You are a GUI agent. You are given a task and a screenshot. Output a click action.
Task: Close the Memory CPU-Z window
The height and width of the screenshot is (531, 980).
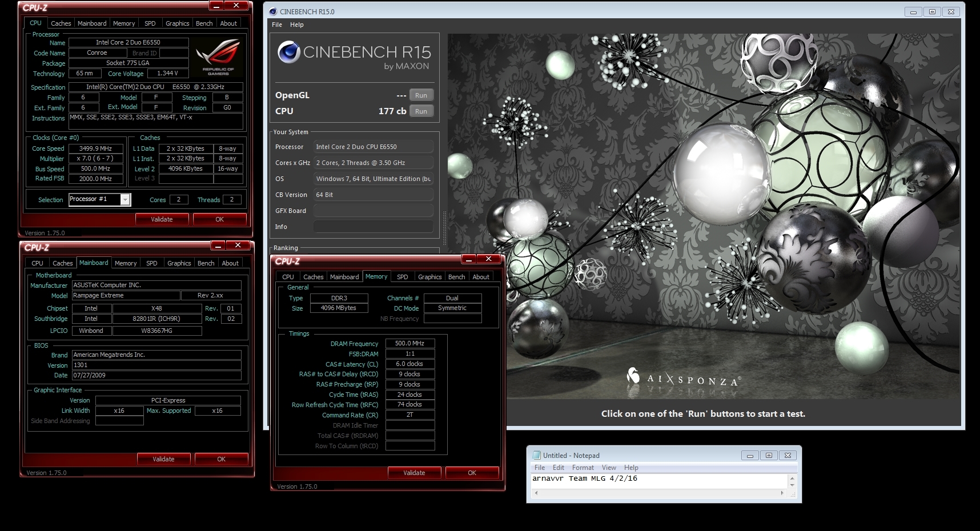point(489,259)
